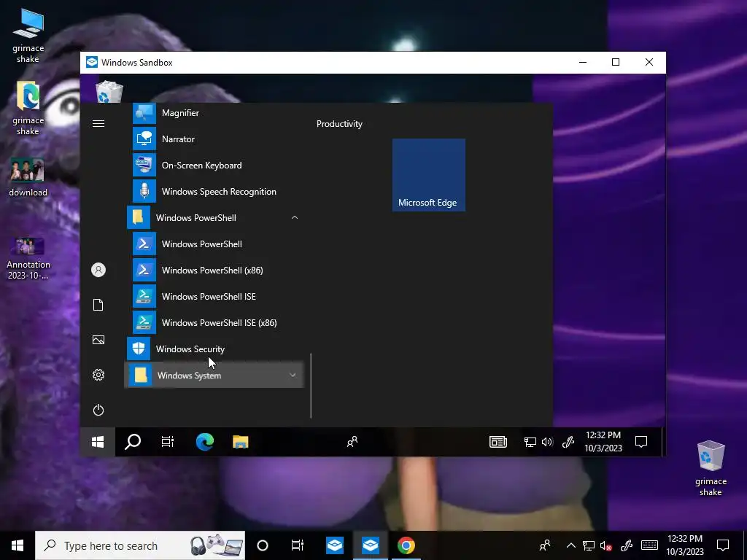
Task: Open the user account icon in Start
Action: (x=98, y=270)
